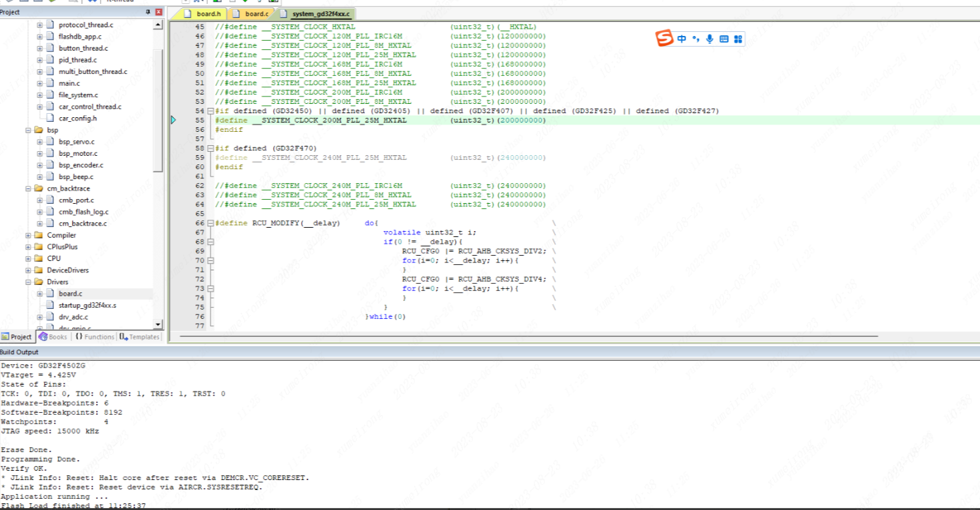Click the Sogou input method logo
Screen dimensions: 980x510
(x=665, y=39)
